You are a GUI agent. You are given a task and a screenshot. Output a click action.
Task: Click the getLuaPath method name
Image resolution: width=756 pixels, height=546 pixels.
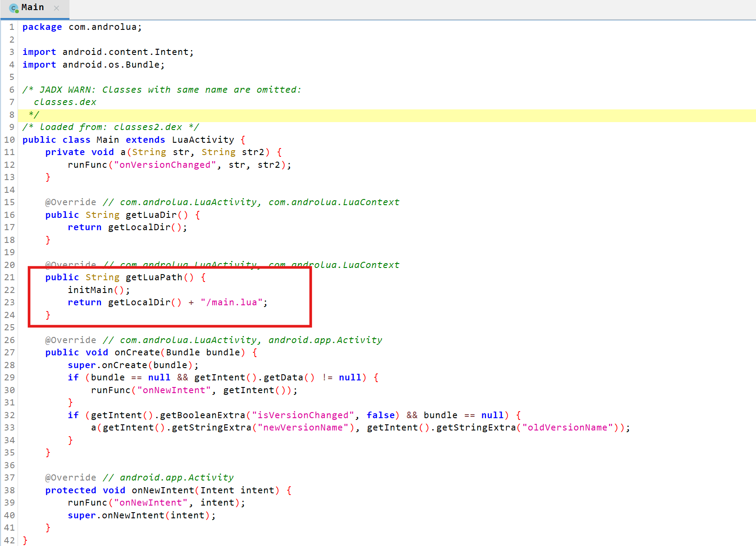(x=154, y=277)
